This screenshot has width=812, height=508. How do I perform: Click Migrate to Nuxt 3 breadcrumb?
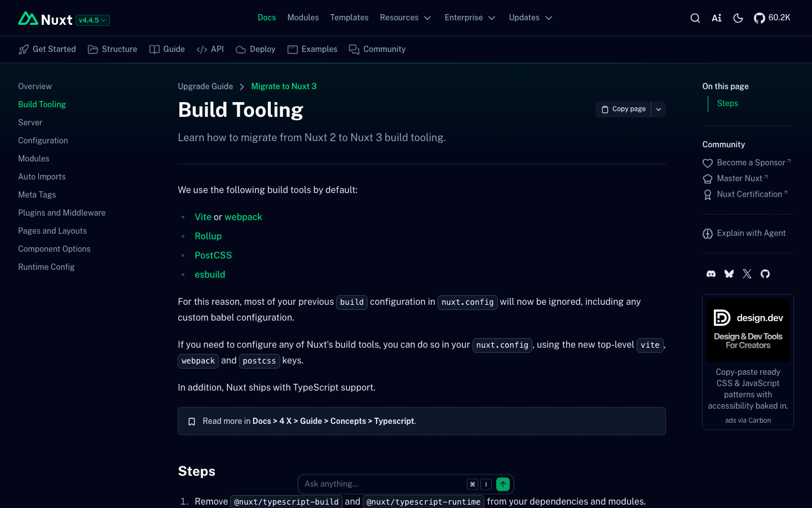284,86
